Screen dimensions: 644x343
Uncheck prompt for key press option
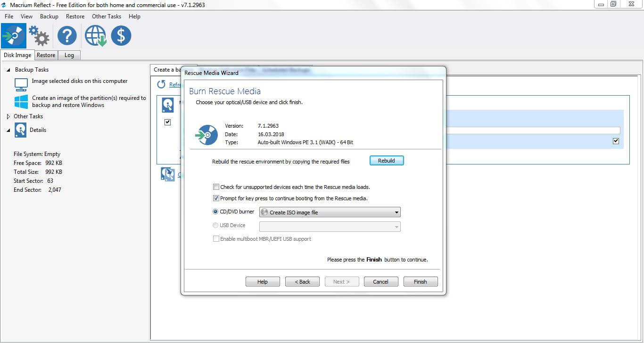pos(216,198)
